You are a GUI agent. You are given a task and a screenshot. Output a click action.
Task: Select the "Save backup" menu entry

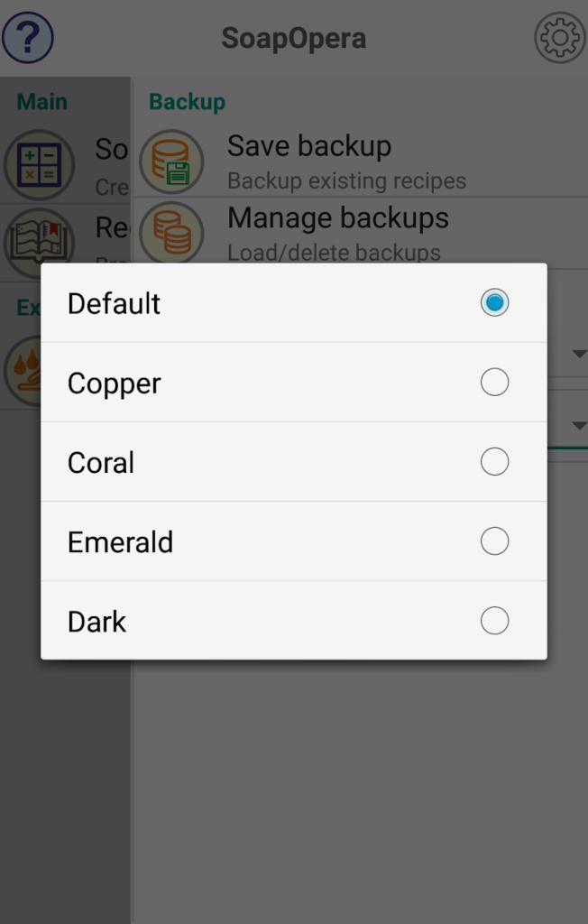(x=309, y=146)
